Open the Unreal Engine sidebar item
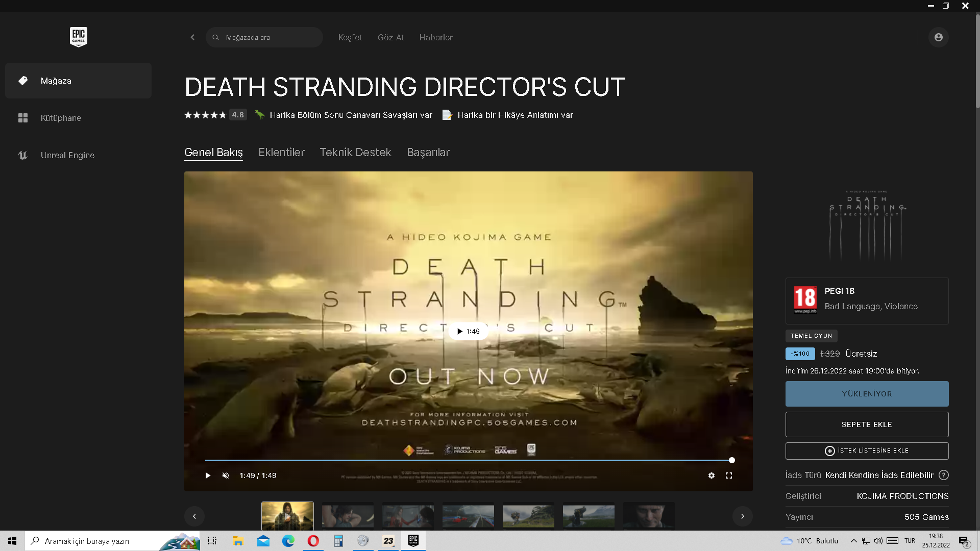 (67, 155)
